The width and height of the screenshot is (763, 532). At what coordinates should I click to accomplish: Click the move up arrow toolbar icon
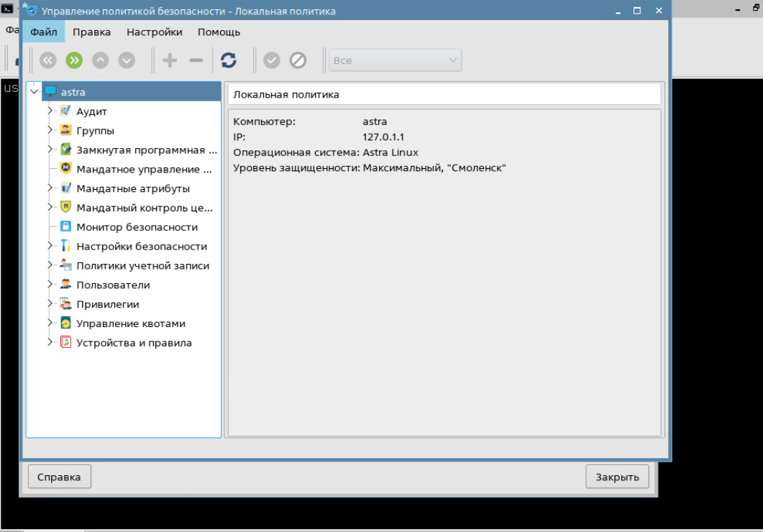100,60
